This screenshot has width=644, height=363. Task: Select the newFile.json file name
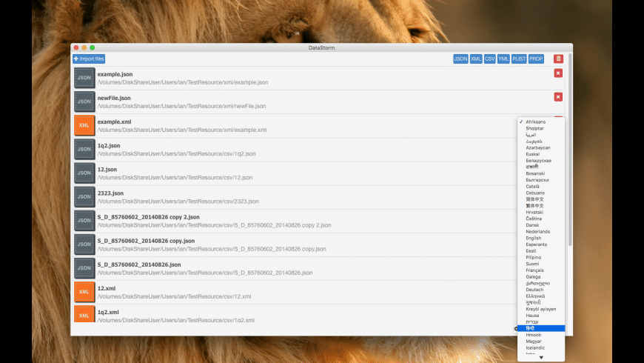114,99
